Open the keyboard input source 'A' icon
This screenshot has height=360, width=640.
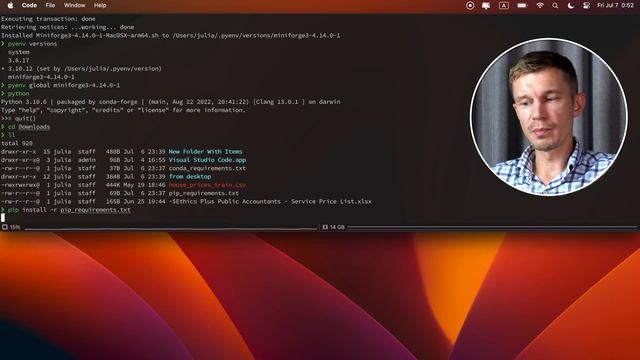[x=504, y=5]
